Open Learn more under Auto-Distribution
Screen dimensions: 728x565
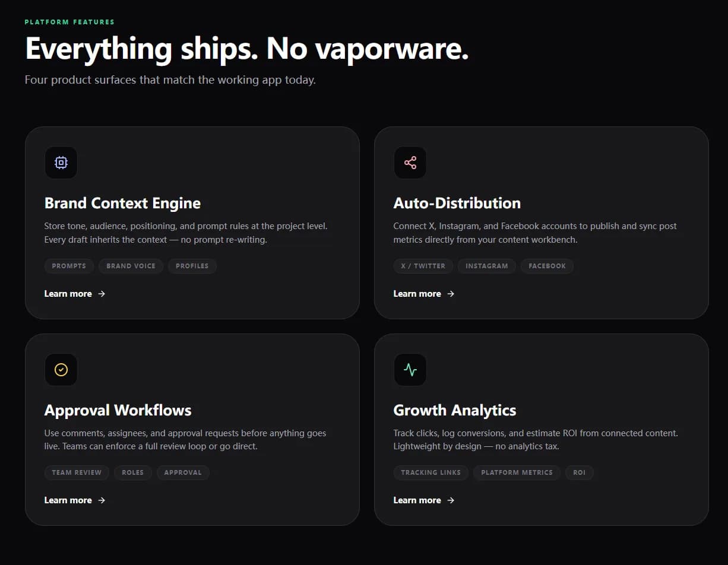423,294
